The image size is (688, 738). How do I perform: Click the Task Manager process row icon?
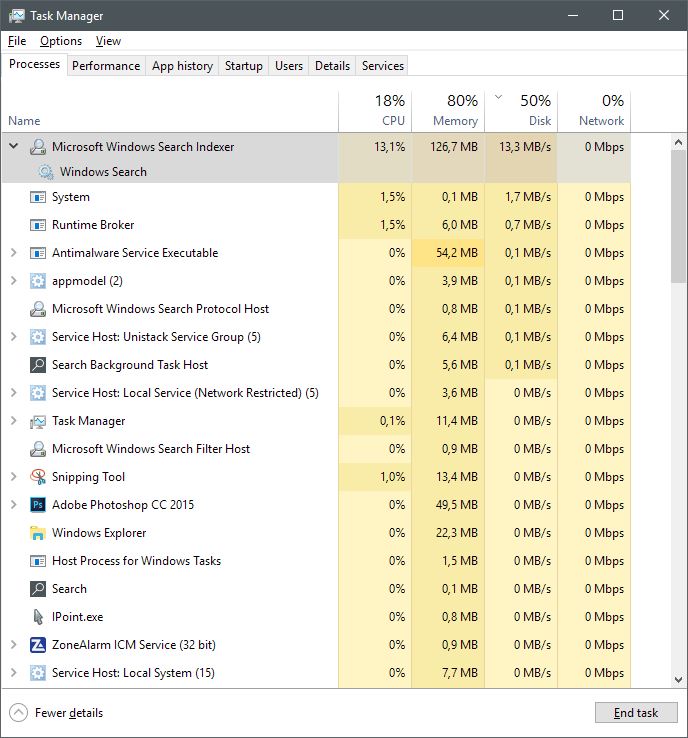pos(38,421)
